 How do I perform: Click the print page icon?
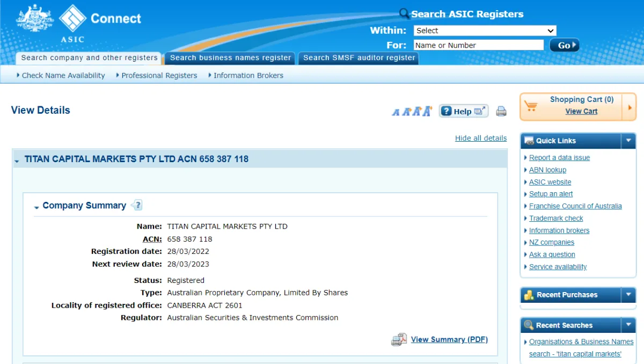click(x=501, y=112)
